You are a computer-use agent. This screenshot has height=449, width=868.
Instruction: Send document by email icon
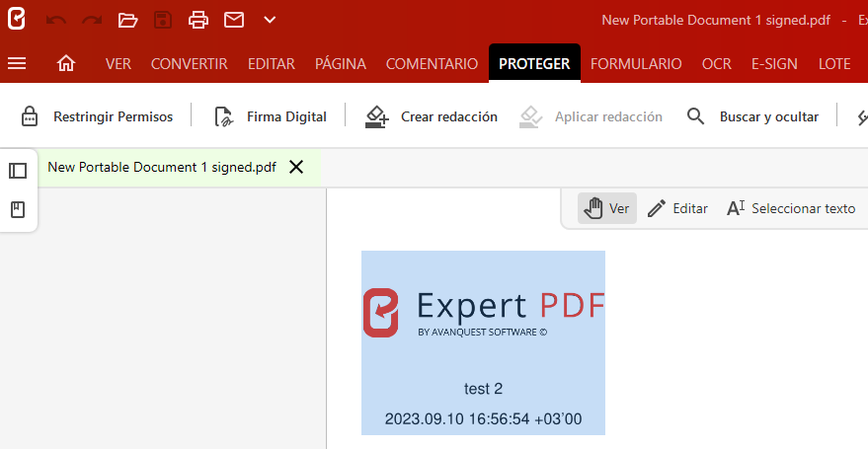point(234,21)
